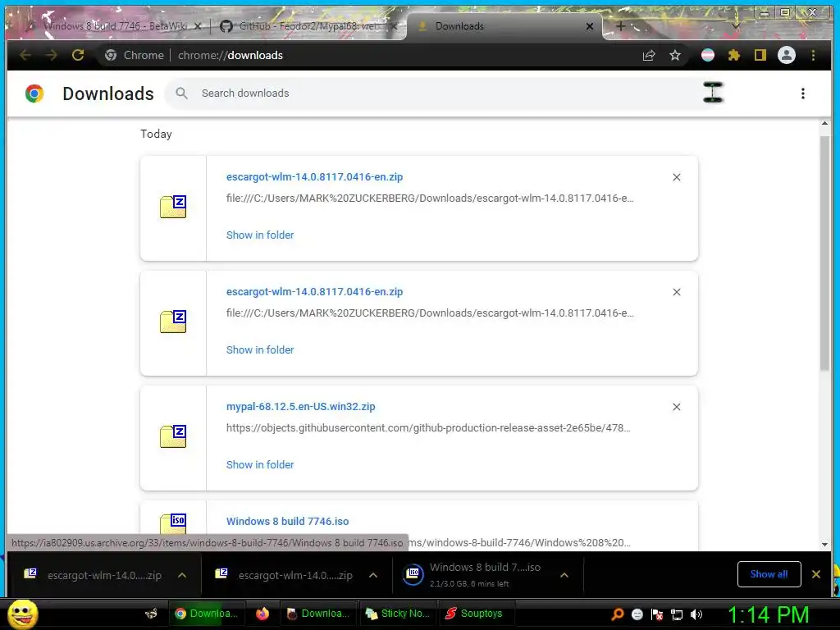Screen dimensions: 840x630
Task: Remove first escargot-wlm download from list
Action: [x=677, y=177]
